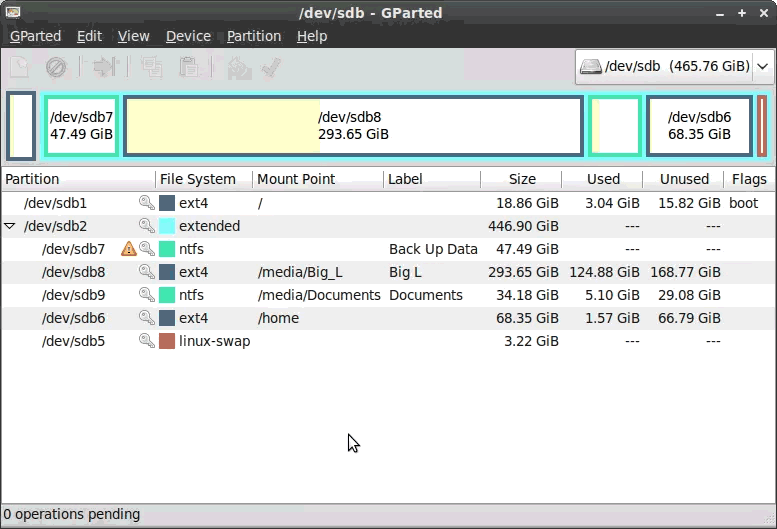Click the "/home" mount point cell
Screen dimensions: 777x529
pos(278,317)
